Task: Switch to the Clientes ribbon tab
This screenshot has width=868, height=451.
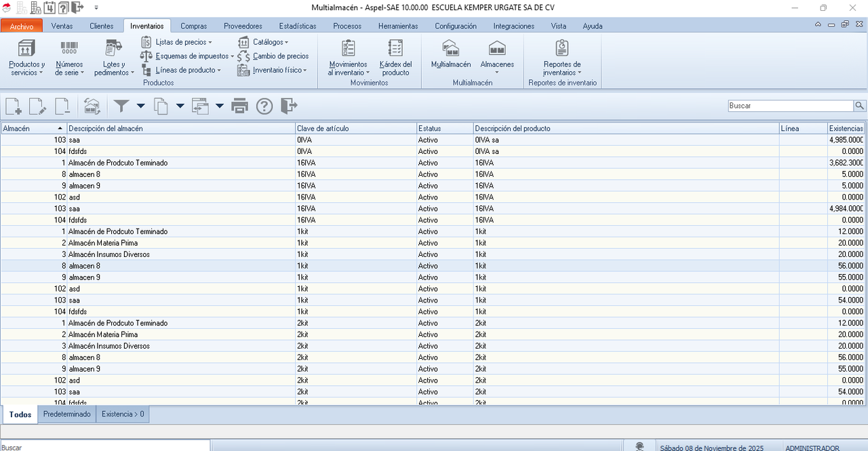Action: tap(102, 26)
